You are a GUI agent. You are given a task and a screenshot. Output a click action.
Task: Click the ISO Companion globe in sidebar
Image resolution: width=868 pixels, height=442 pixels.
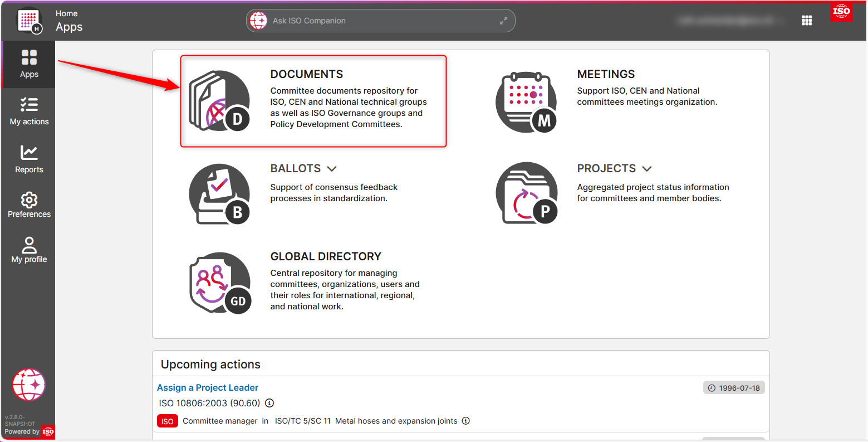[x=29, y=385]
